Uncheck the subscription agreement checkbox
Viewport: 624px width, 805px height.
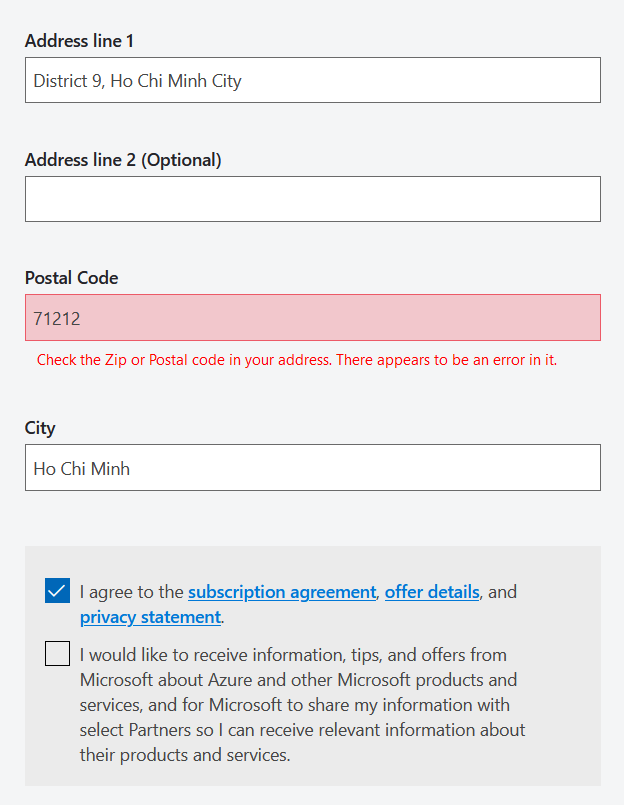(x=57, y=591)
